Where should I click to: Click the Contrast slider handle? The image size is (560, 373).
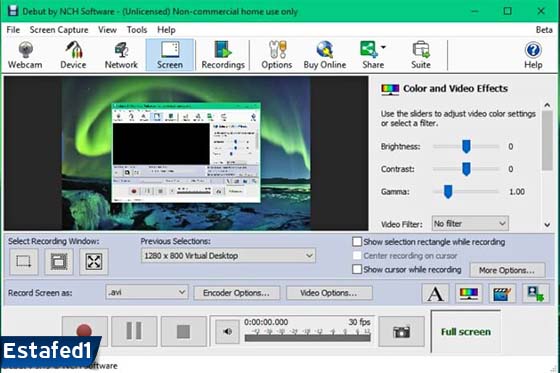466,169
